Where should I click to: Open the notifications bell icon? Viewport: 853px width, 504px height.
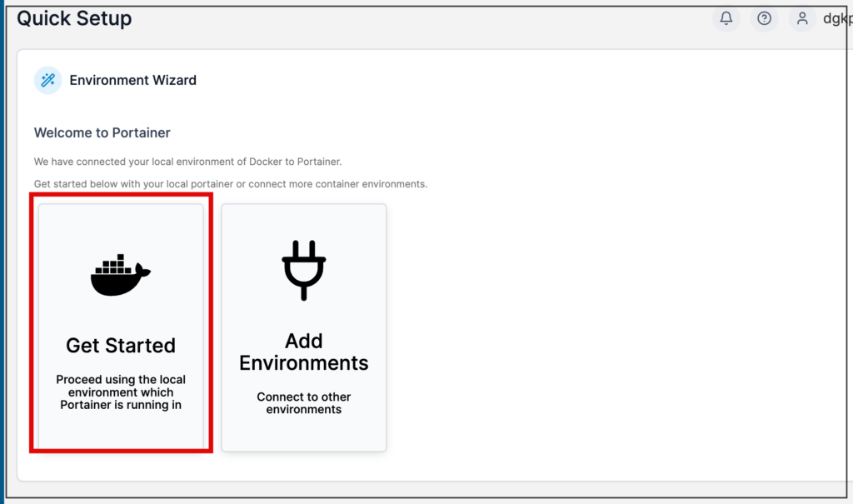pyautogui.click(x=726, y=18)
